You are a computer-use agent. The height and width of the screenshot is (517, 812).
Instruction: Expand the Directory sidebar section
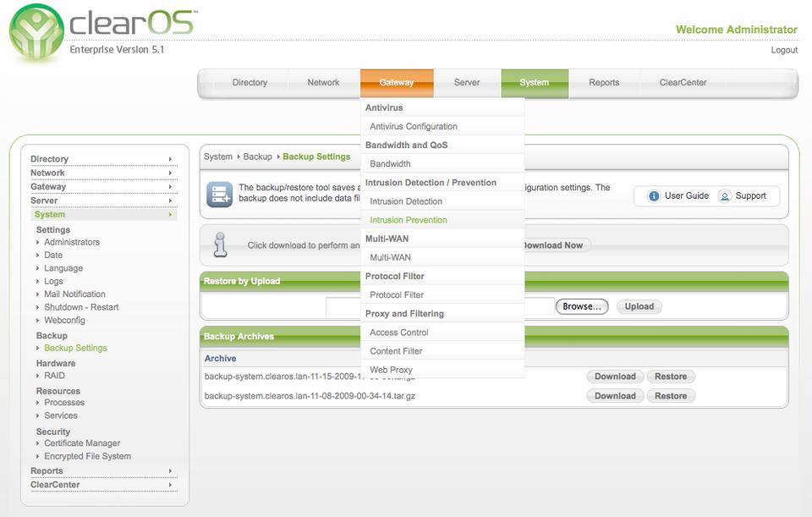[x=102, y=159]
